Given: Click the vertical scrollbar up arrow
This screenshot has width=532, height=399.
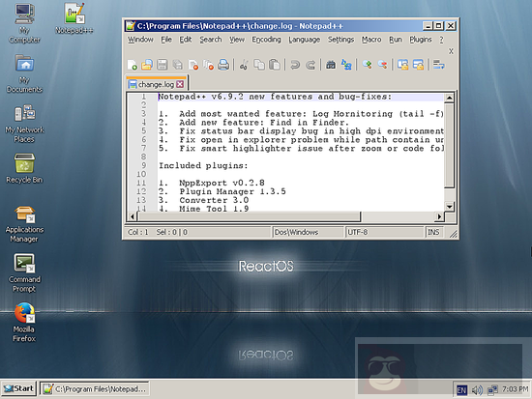Looking at the screenshot, I should pyautogui.click(x=449, y=99).
